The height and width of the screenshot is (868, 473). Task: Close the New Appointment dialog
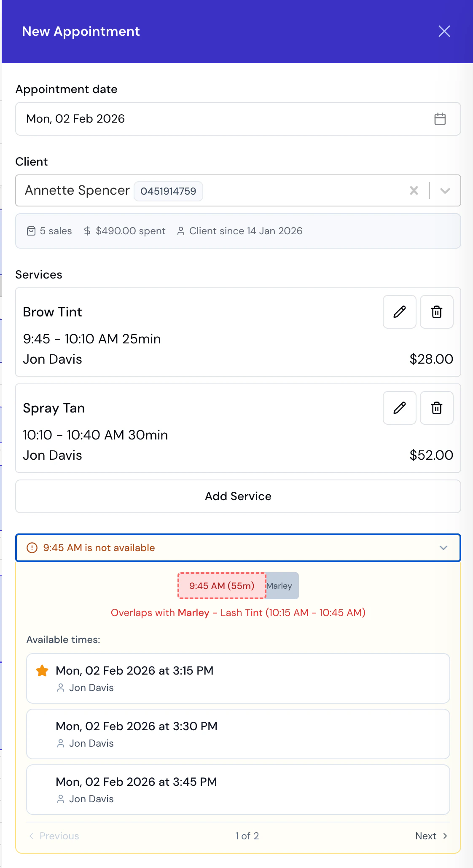click(444, 31)
